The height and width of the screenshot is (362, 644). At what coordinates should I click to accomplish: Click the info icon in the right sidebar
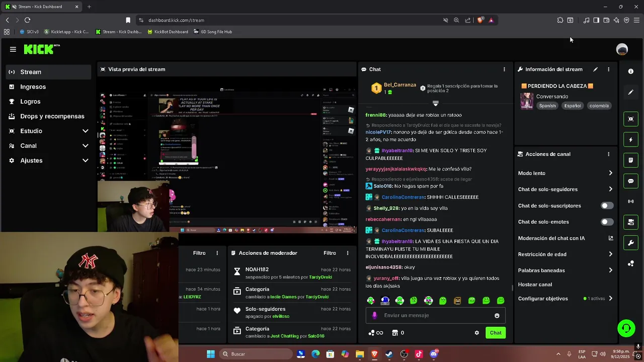631,71
